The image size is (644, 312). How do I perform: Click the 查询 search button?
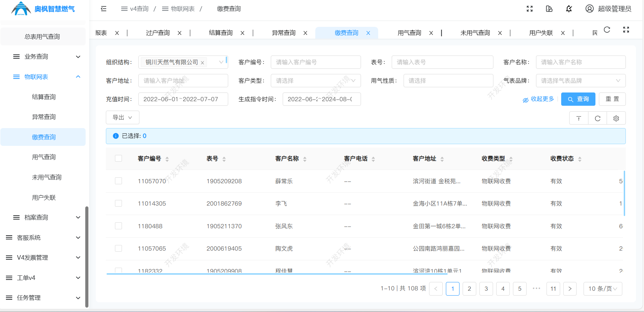coord(578,99)
